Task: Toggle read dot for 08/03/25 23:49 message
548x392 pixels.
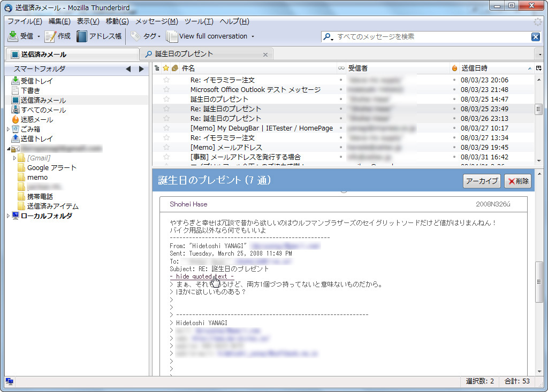Action: point(341,109)
